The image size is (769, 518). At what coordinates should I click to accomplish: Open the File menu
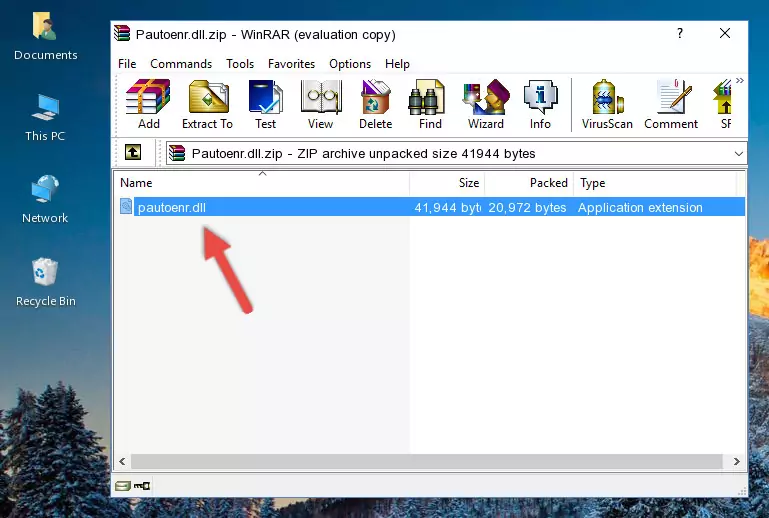tap(127, 64)
